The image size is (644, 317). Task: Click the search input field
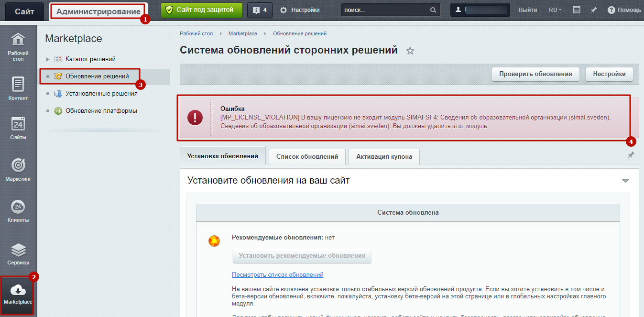click(385, 10)
